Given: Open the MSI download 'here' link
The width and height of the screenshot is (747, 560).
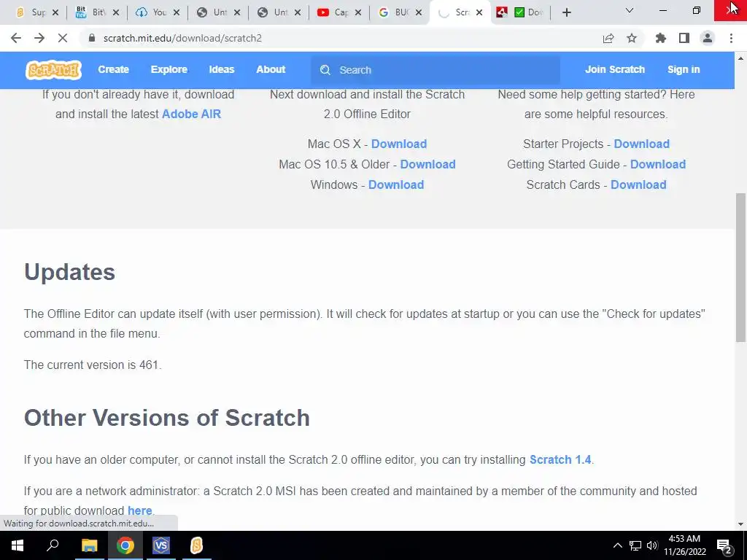Looking at the screenshot, I should [x=139, y=510].
